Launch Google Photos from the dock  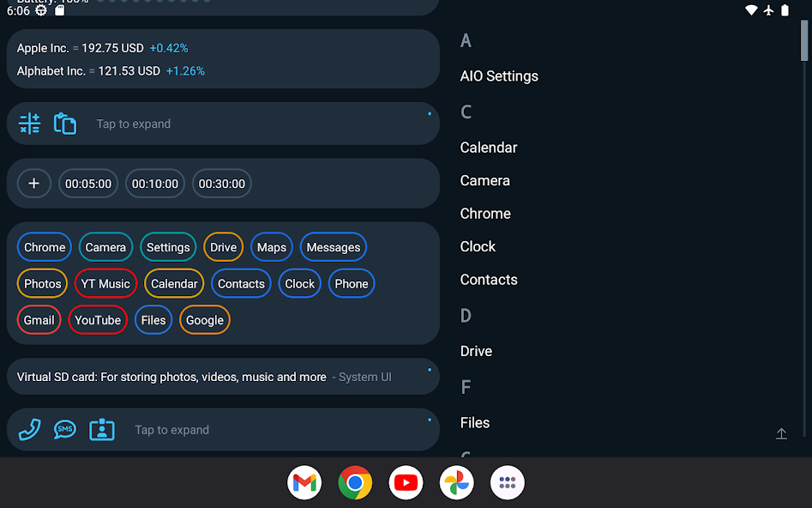pos(457,482)
